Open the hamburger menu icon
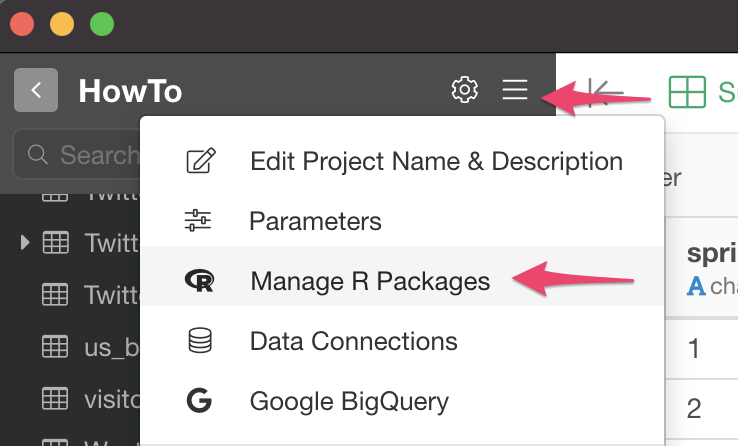This screenshot has width=738, height=446. pos(514,89)
